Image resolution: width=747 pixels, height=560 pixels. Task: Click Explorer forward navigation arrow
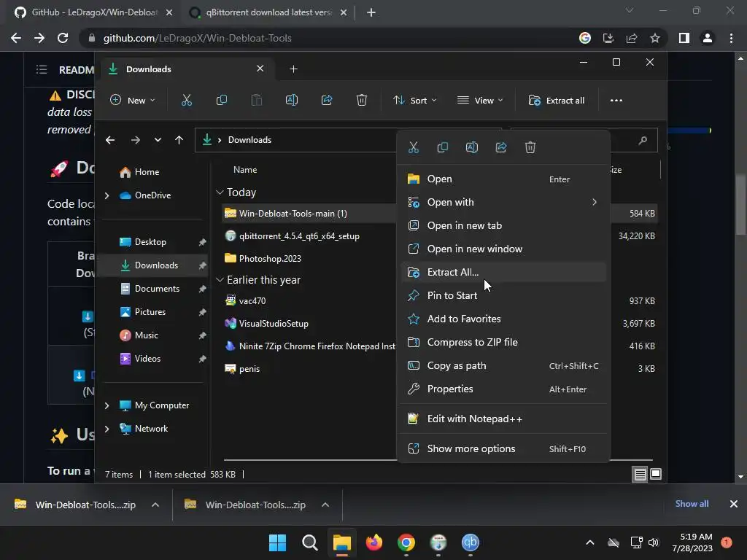135,140
